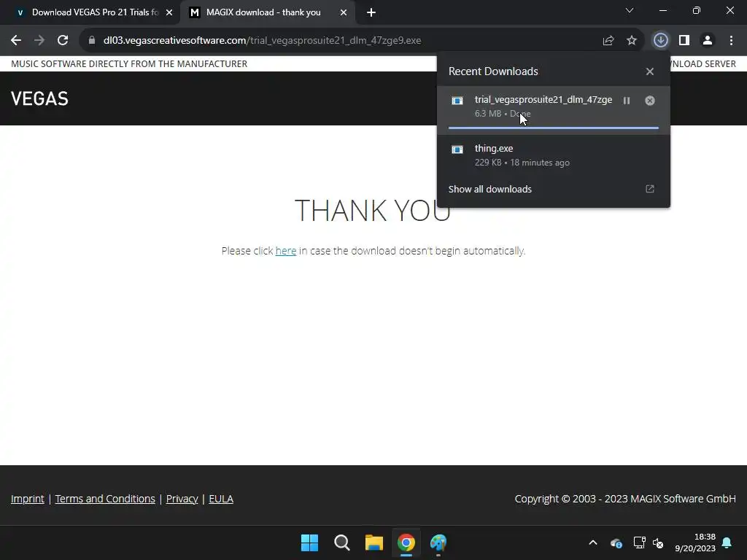The image size is (747, 560).
Task: Open tab search chevron
Action: tap(630, 10)
